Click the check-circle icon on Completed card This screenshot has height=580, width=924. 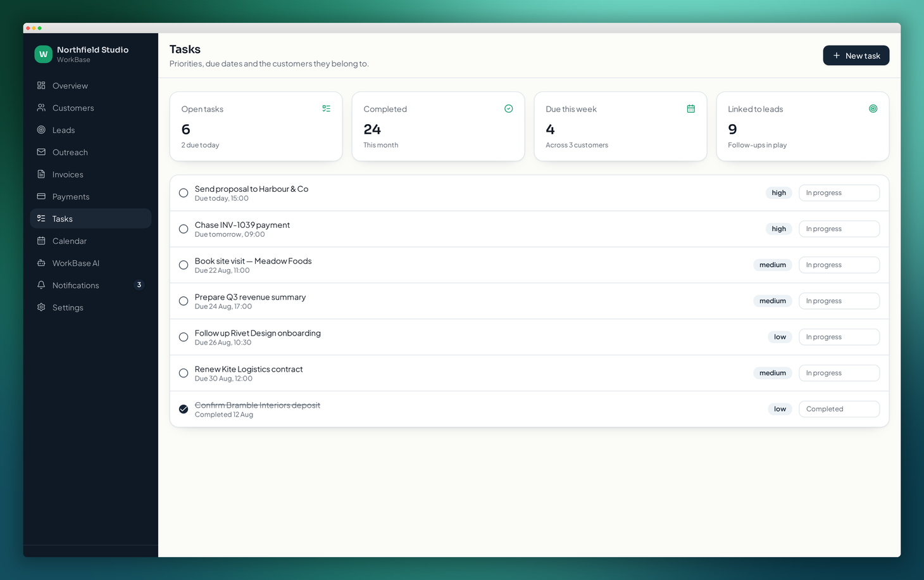[509, 109]
